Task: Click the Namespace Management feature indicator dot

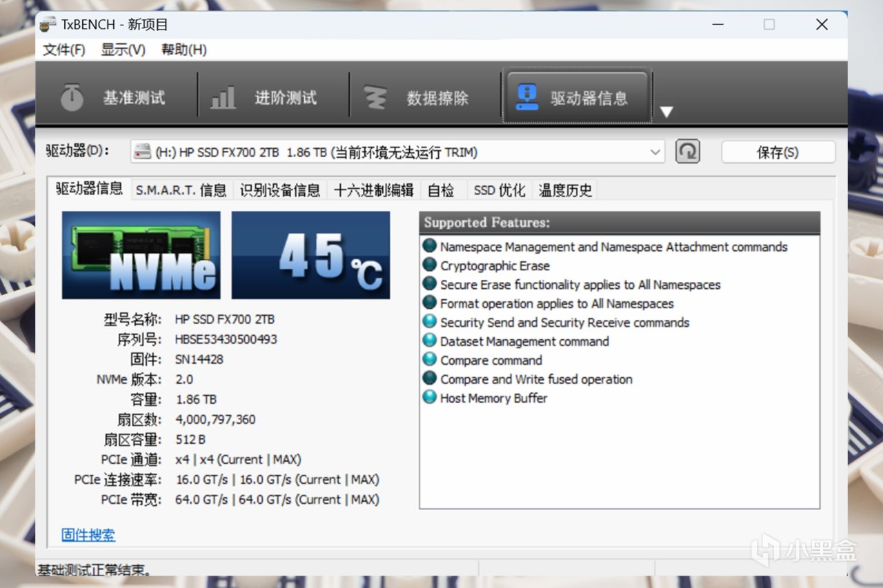Action: click(x=429, y=246)
